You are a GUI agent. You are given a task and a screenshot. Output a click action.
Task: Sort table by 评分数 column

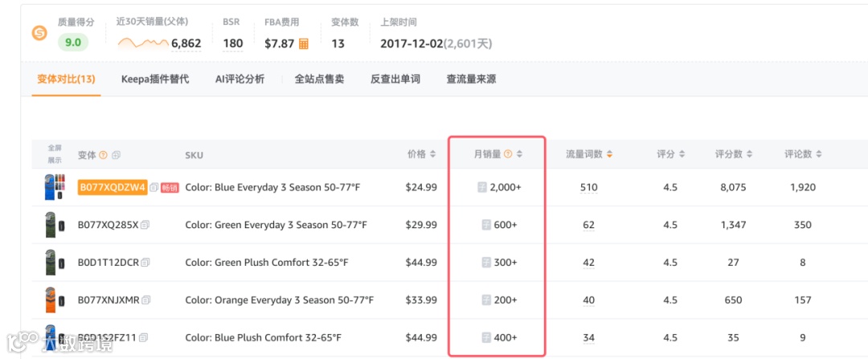point(749,154)
